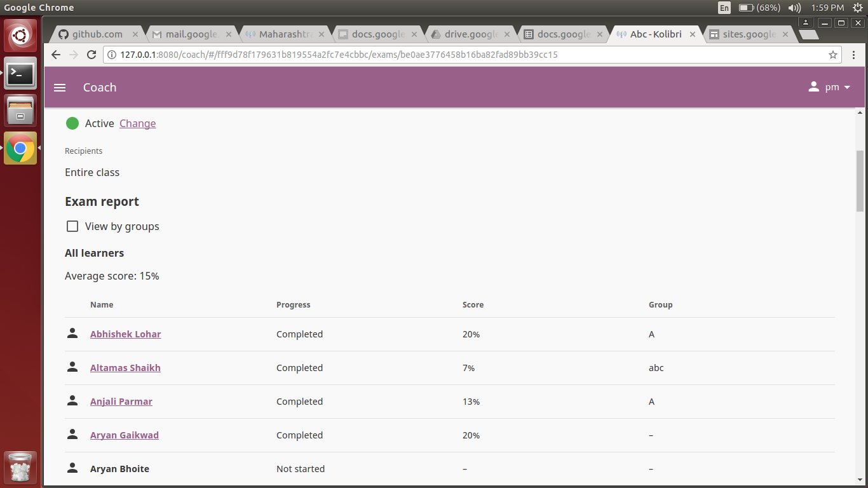Click inside the browser address bar
The height and width of the screenshot is (488, 868).
381,55
